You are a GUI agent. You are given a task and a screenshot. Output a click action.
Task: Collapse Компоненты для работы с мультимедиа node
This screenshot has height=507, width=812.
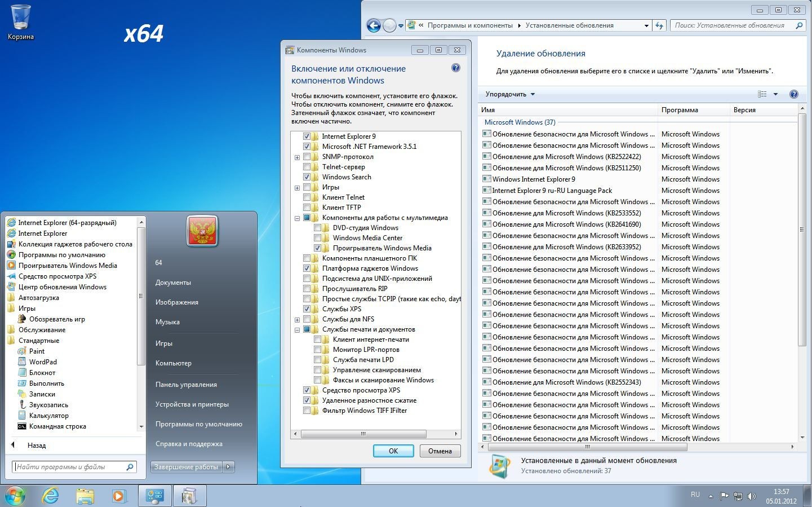pos(297,218)
